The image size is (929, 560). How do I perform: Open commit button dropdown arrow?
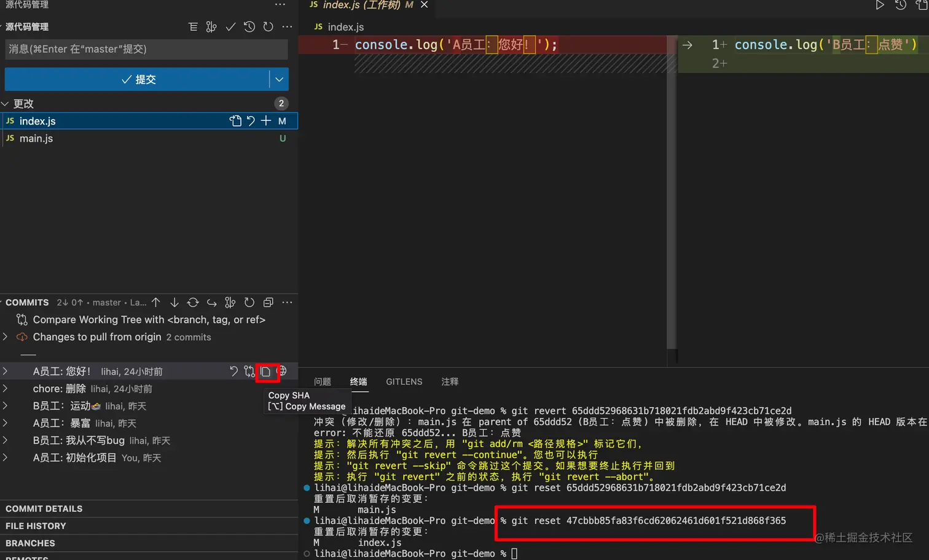pos(279,79)
